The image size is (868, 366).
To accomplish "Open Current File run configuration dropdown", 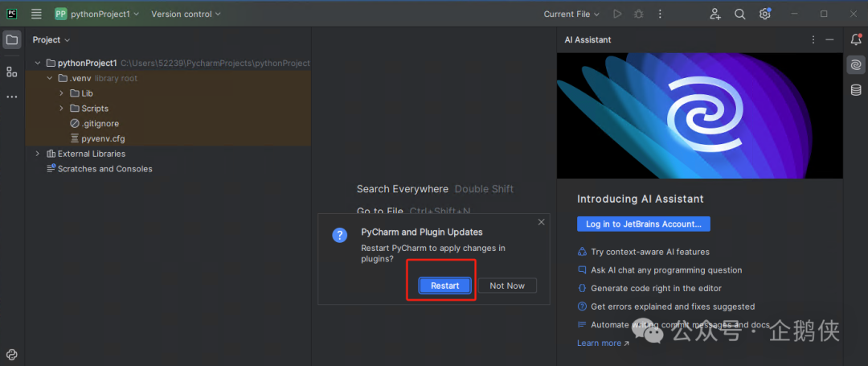I will tap(571, 14).
